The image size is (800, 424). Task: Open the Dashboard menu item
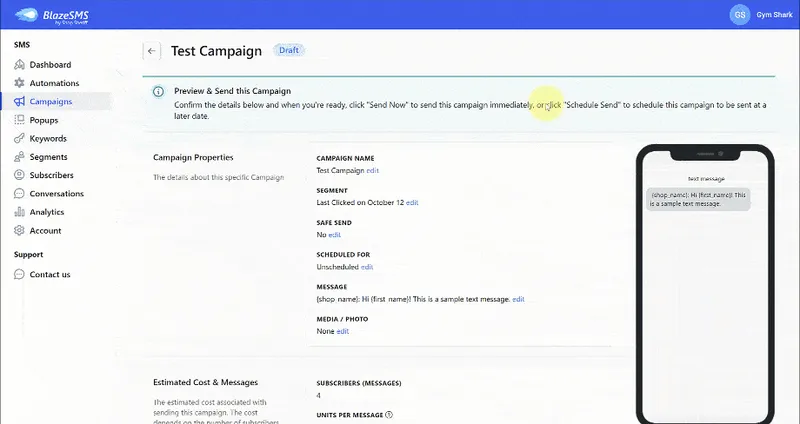pos(51,65)
